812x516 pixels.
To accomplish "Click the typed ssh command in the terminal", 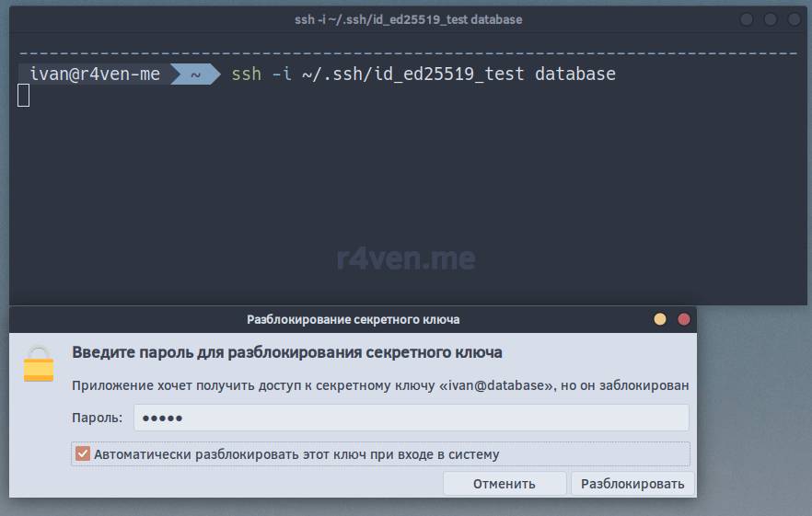I will (423, 75).
